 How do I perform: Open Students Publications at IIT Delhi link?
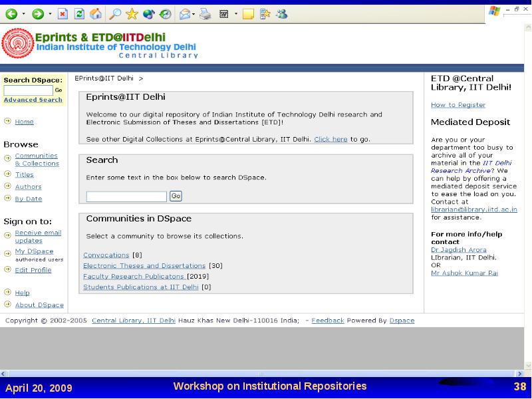pyautogui.click(x=141, y=287)
